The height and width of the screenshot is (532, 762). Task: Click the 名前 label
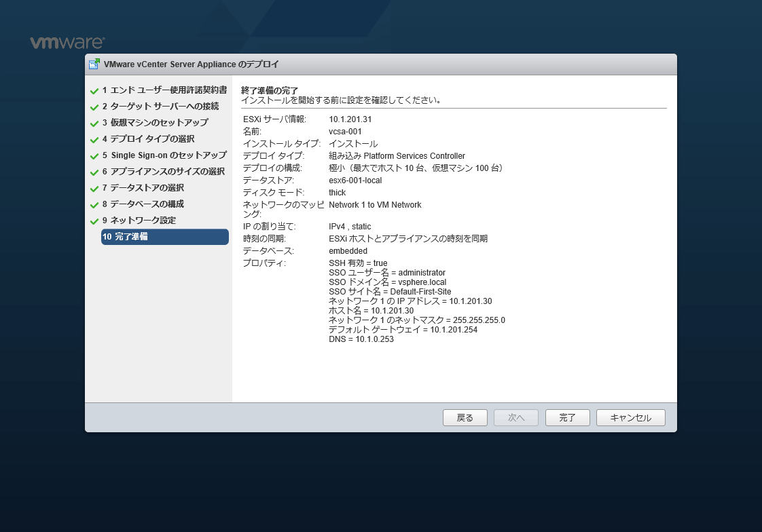(252, 132)
